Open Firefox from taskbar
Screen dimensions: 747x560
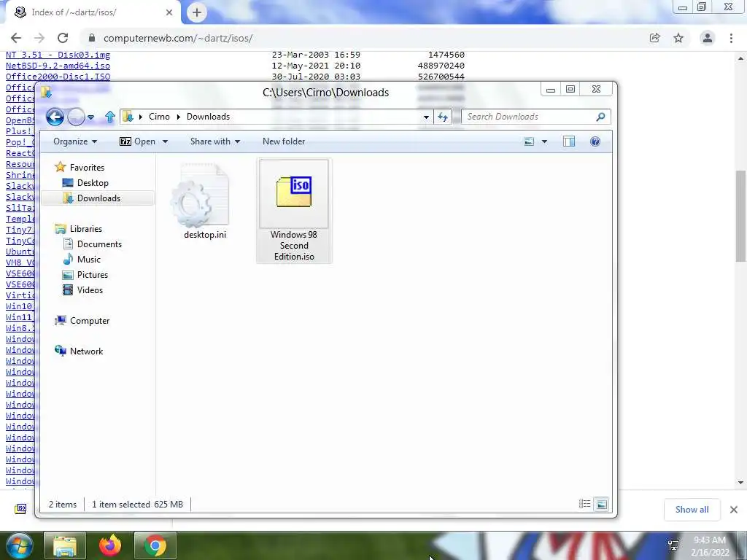tap(110, 545)
